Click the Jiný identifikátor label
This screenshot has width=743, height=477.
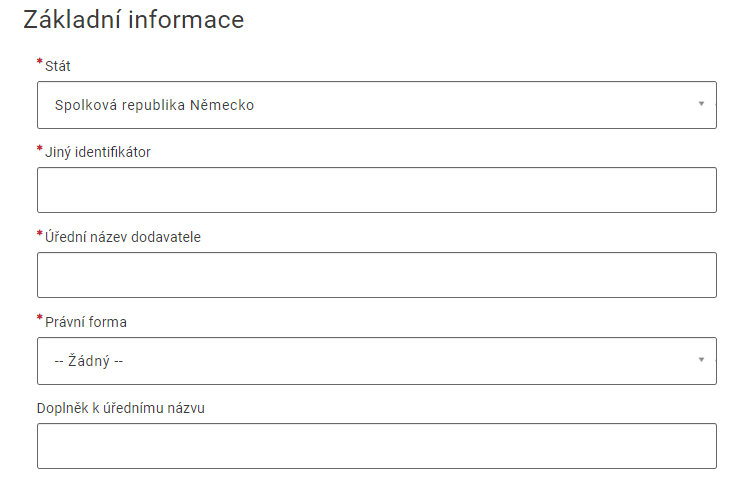click(98, 152)
